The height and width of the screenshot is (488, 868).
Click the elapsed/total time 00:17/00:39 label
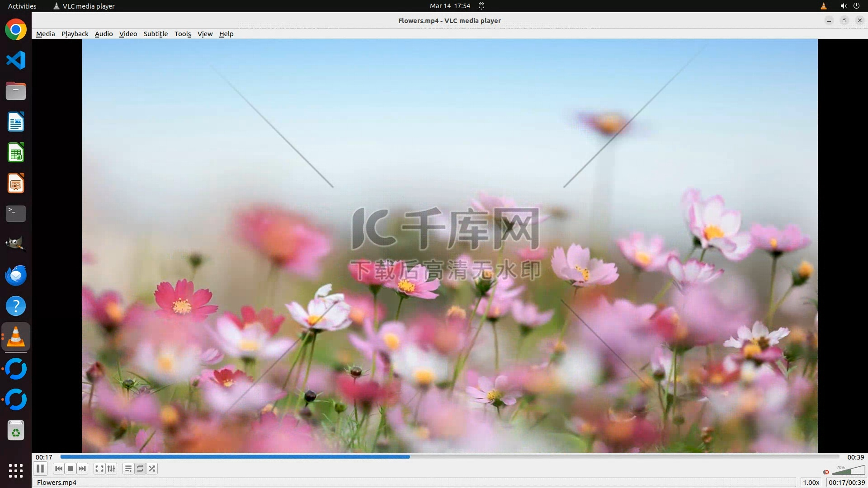[x=846, y=483]
